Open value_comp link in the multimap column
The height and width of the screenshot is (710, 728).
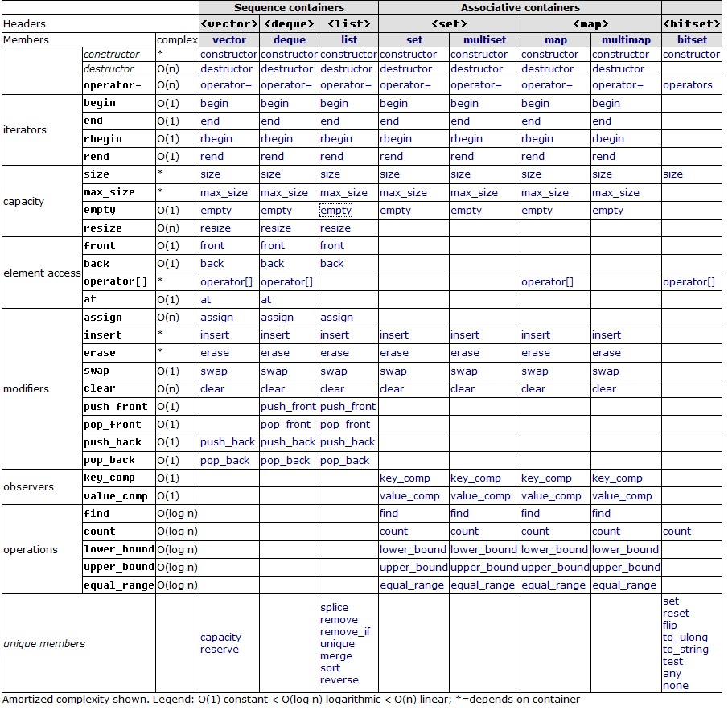622,496
